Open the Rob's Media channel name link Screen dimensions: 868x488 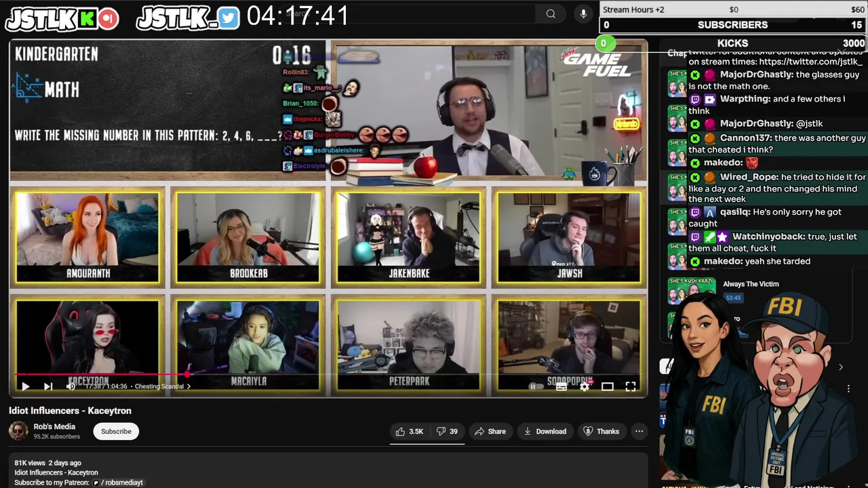54,426
